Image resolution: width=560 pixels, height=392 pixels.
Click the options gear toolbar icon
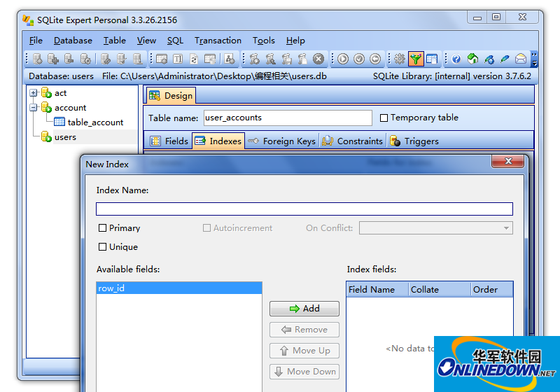click(x=399, y=59)
